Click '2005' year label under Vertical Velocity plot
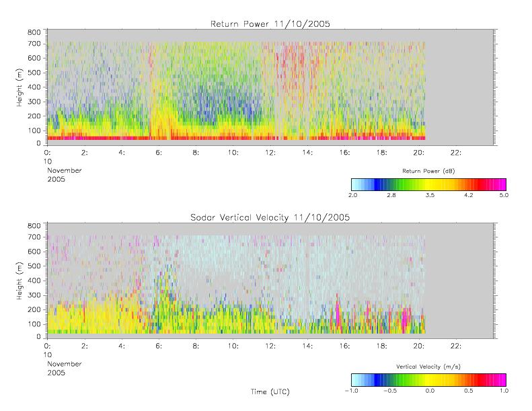This screenshot has width=532, height=411. (56, 373)
